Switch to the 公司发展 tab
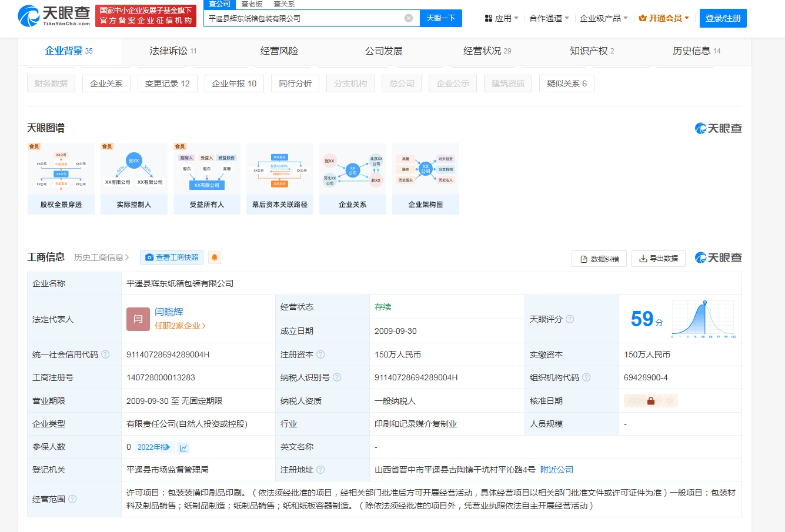Image resolution: width=785 pixels, height=532 pixels. coord(384,51)
